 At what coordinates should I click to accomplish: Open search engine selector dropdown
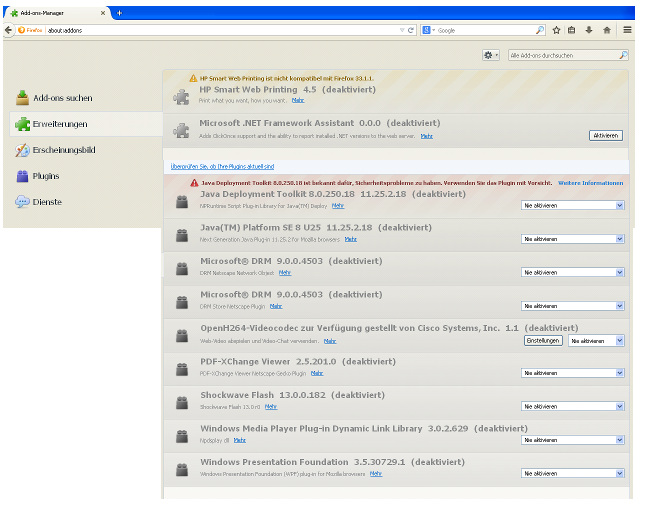[x=428, y=30]
